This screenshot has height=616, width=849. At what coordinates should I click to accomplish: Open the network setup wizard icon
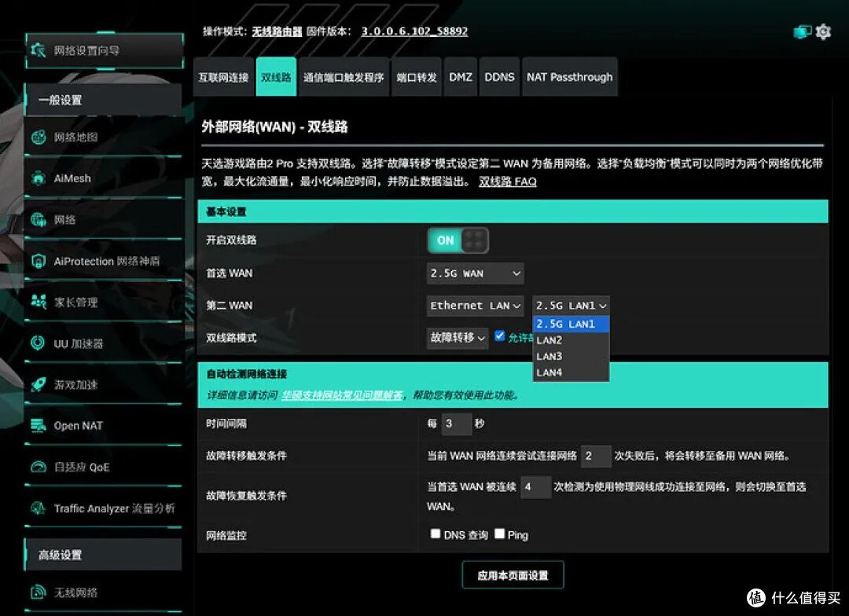(38, 50)
